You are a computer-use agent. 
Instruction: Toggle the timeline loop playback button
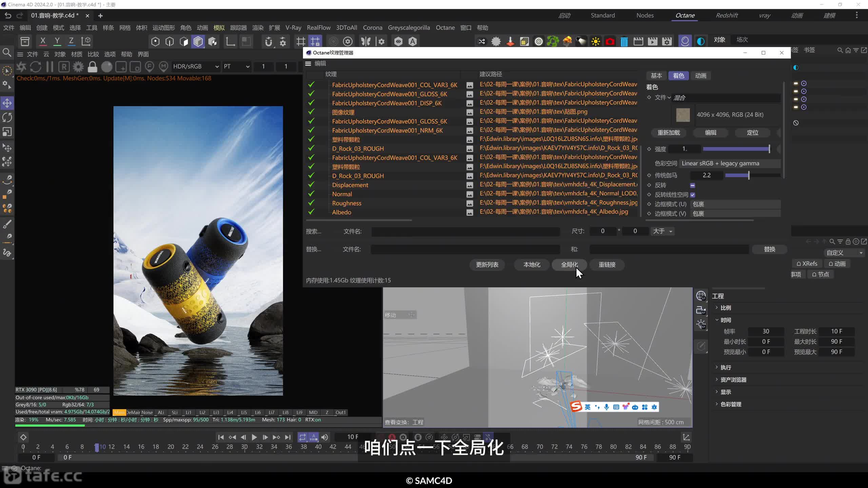[x=302, y=437]
